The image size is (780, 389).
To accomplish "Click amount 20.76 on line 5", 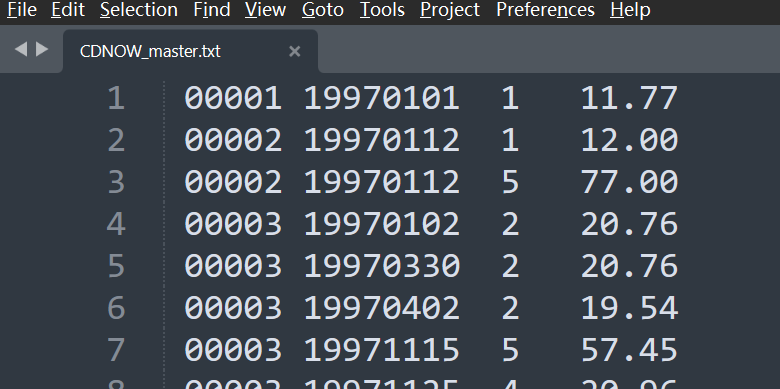I will [629, 266].
